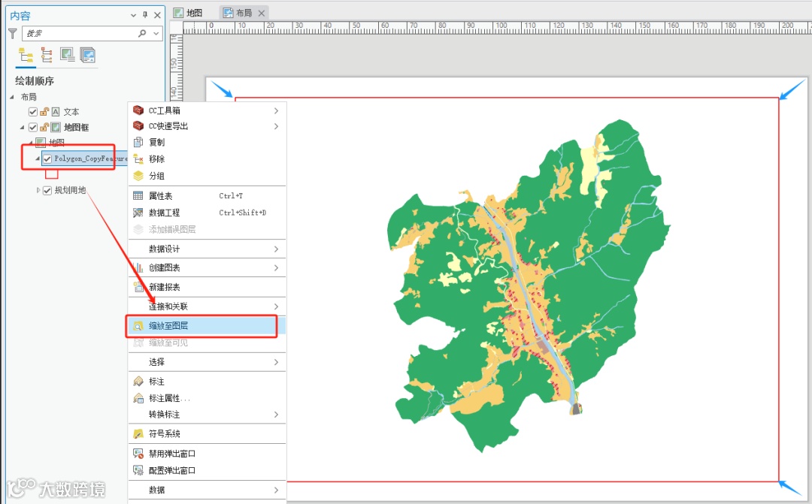Open 属性表 from the context menu
Image resolution: width=812 pixels, height=504 pixels.
point(160,196)
